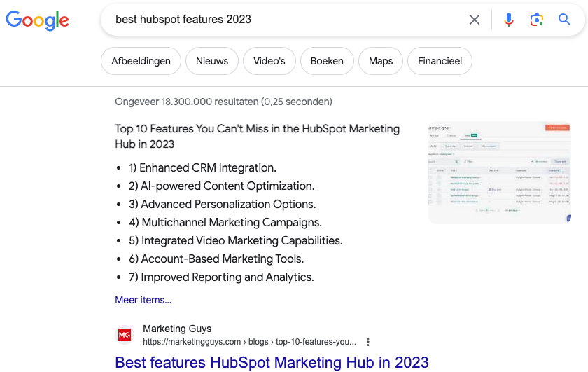Screen dimensions: 588x372
Task: Click '4) Multichannel Marketing Campaigns.' item
Action: [225, 223]
